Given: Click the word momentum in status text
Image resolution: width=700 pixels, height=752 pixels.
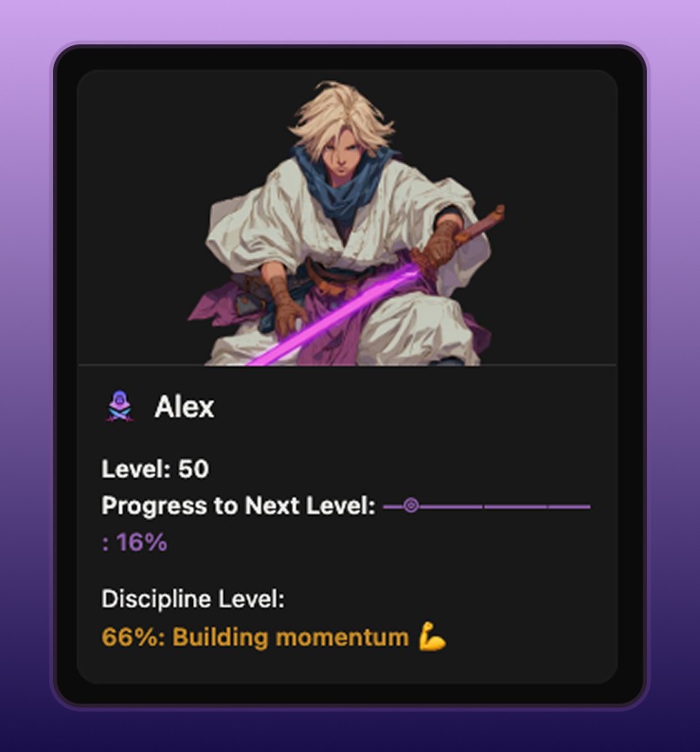Looking at the screenshot, I should (342, 637).
